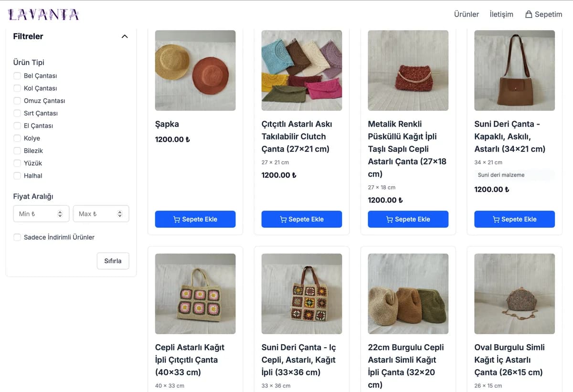This screenshot has width=573, height=392.
Task: Open the Ürünler menu item
Action: (x=466, y=14)
